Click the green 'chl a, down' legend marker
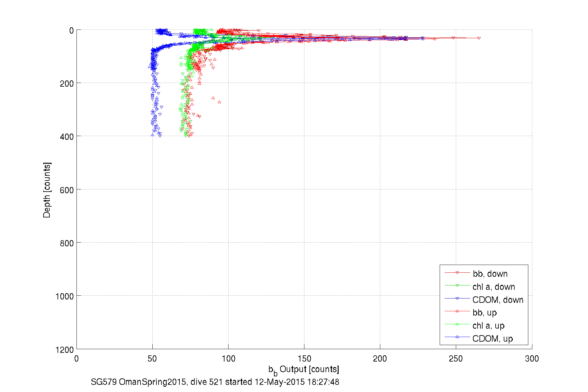The height and width of the screenshot is (392, 588). point(457,286)
